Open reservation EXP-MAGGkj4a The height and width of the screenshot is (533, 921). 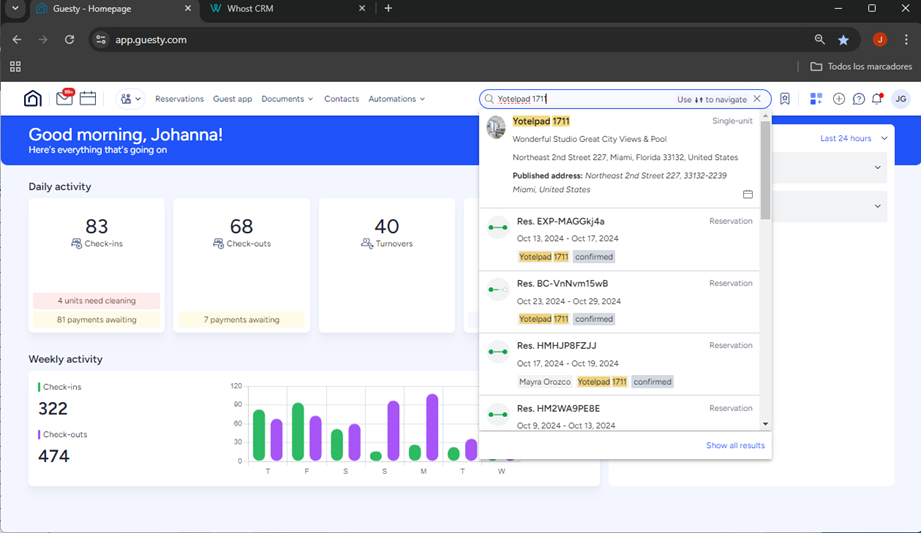tap(620, 239)
